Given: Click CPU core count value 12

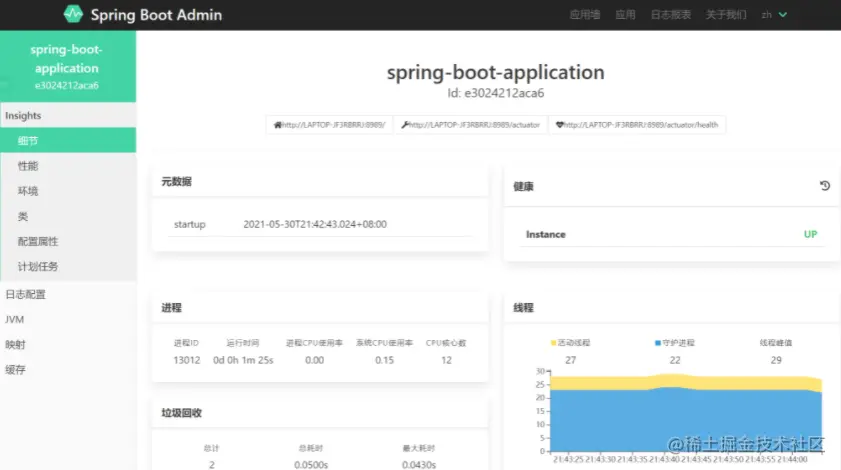Looking at the screenshot, I should [x=446, y=360].
